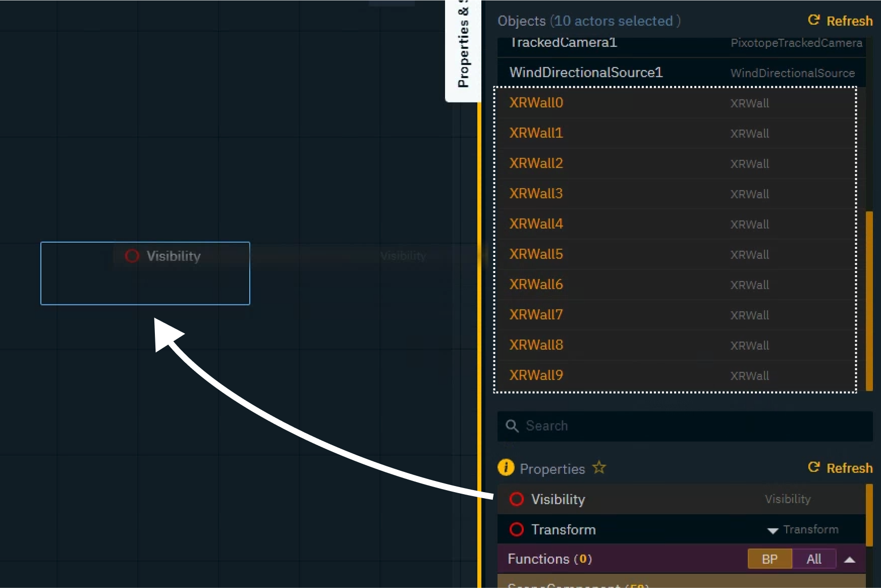
Task: Select XRWall9 in the objects list
Action: pyautogui.click(x=536, y=376)
